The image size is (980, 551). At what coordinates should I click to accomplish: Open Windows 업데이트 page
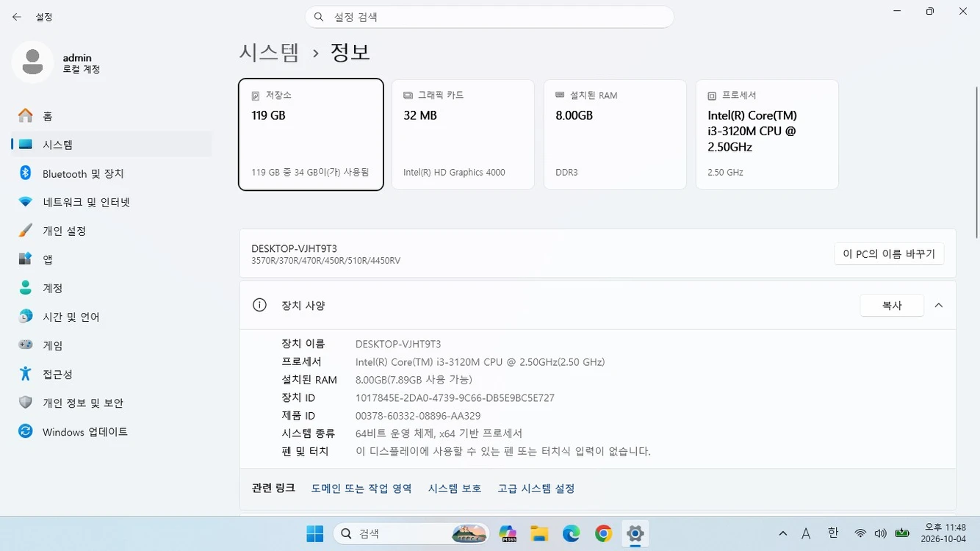[x=112, y=432]
